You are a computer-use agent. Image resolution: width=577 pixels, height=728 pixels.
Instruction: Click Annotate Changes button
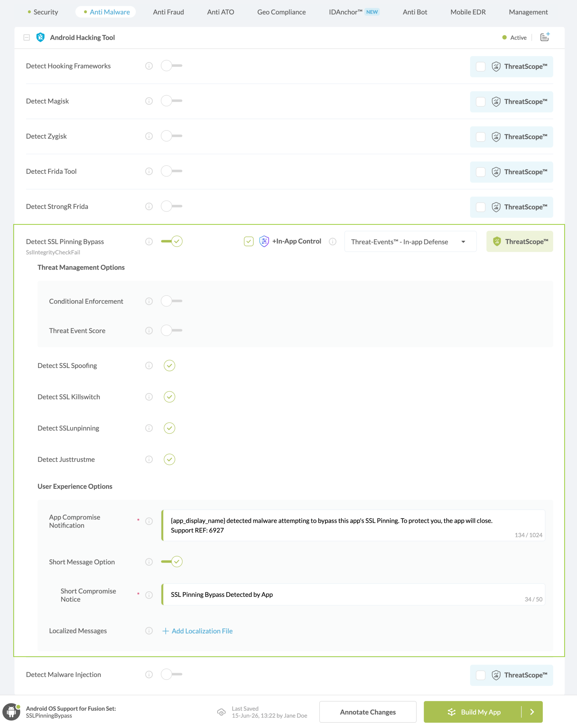click(368, 712)
